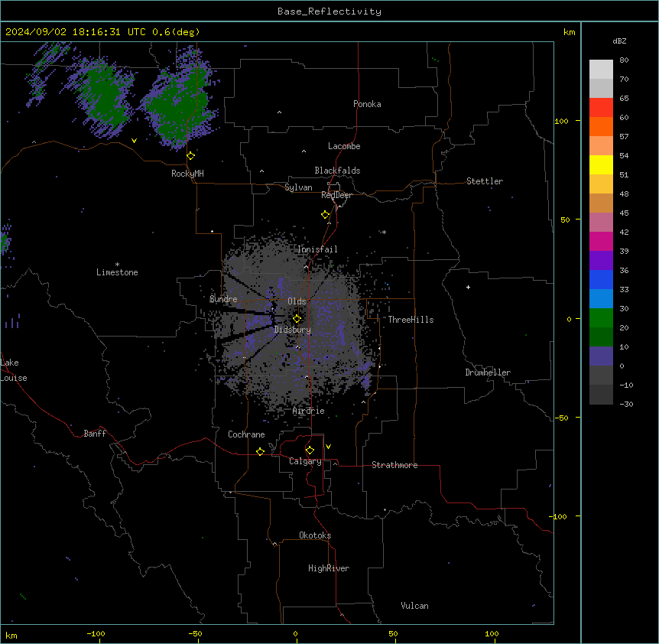Select the Vulcan city label
Viewport: 659px width, 644px height.
pyautogui.click(x=415, y=606)
